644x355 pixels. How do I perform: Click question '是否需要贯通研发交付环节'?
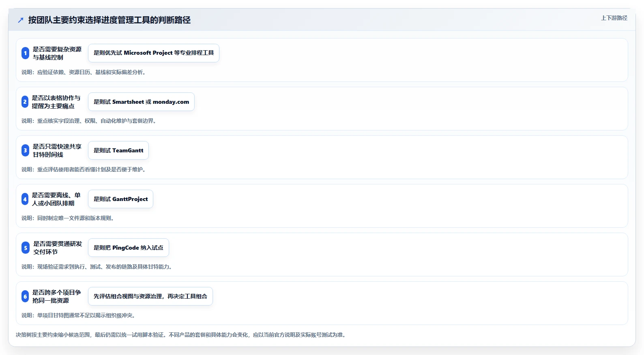coord(58,248)
